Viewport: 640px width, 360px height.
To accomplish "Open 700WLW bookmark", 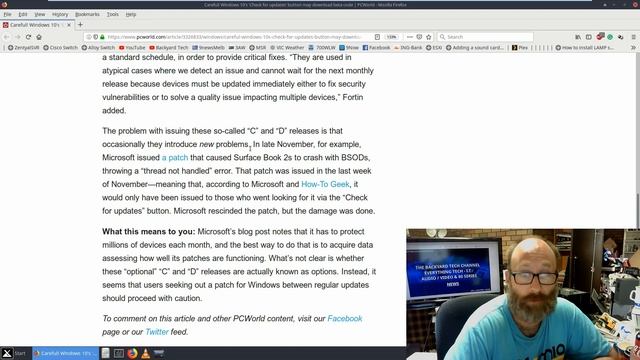I will [x=322, y=48].
